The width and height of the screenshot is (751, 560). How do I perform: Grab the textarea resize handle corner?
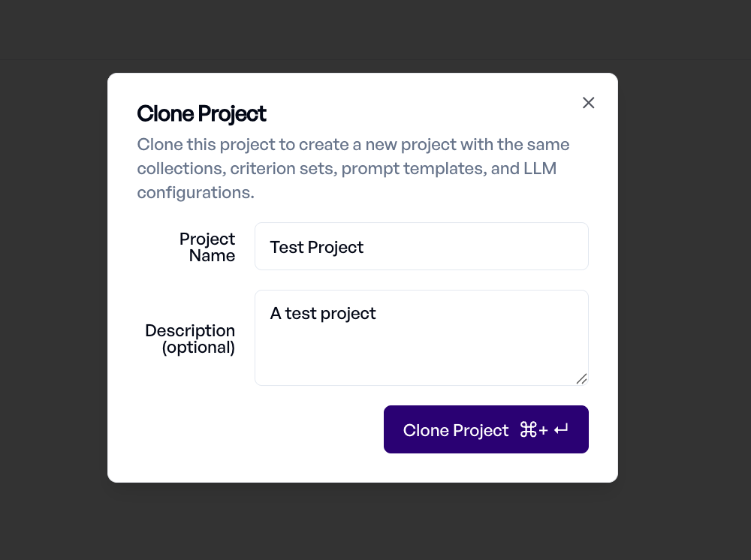click(581, 378)
